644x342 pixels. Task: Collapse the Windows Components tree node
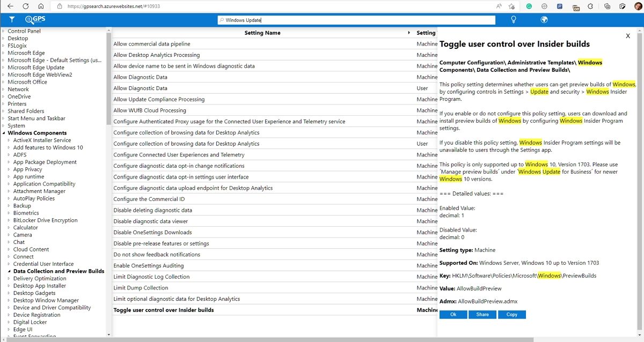click(x=3, y=133)
